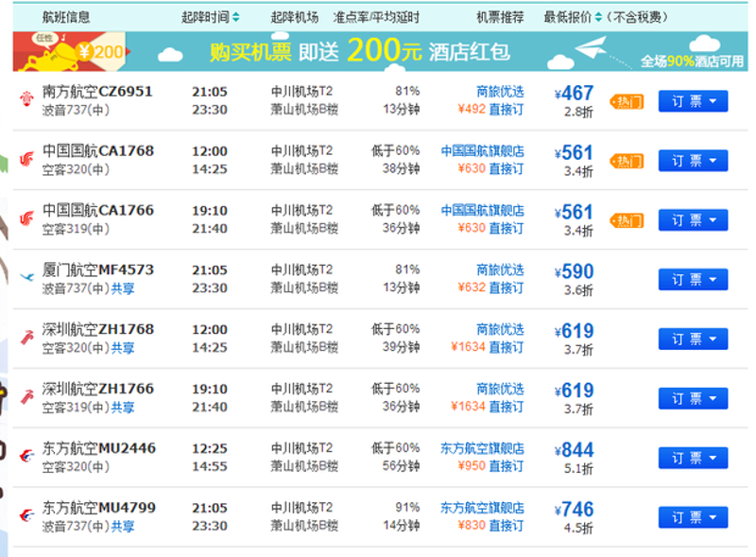Visit 东方航空旗舰店 link for MU2446
756x557 pixels.
click(x=483, y=448)
